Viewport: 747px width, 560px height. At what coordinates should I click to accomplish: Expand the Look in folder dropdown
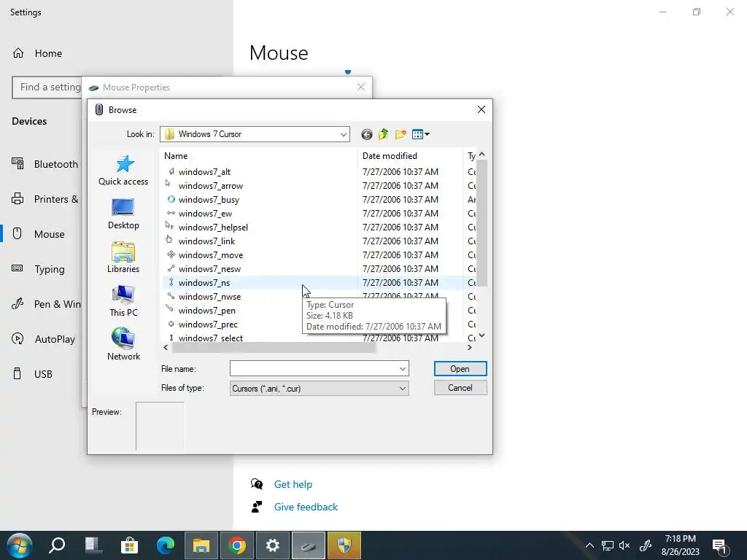point(343,134)
